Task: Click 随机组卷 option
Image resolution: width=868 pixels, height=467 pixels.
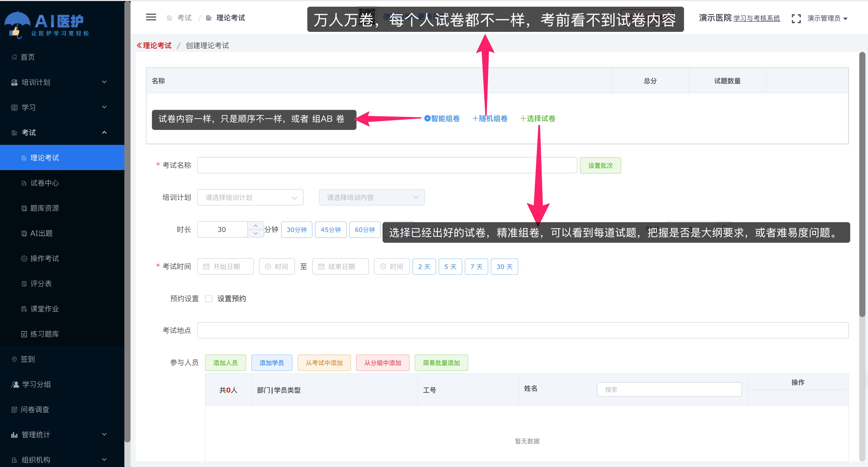Action: point(490,119)
